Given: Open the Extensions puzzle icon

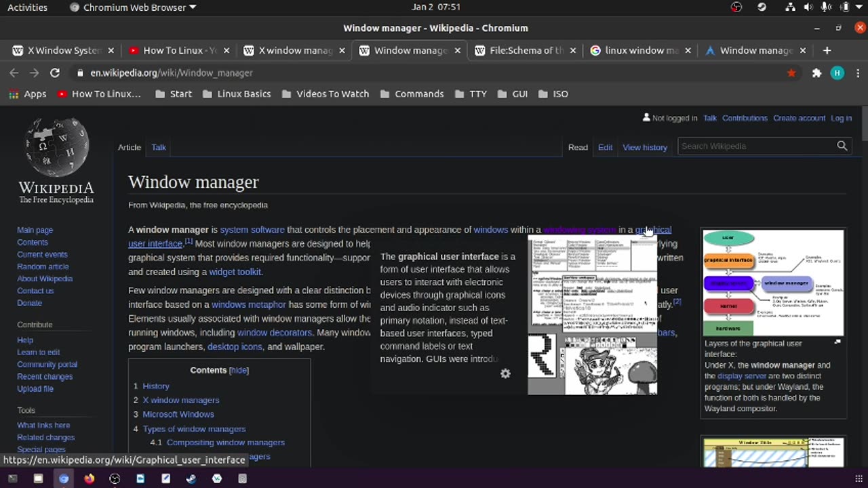Looking at the screenshot, I should (x=816, y=73).
